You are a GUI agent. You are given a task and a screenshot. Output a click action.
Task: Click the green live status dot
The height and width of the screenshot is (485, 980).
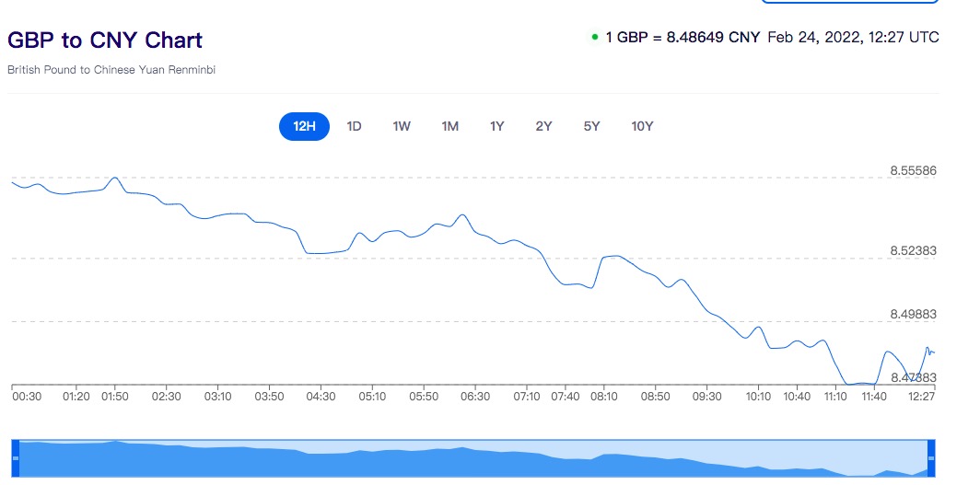pos(595,38)
